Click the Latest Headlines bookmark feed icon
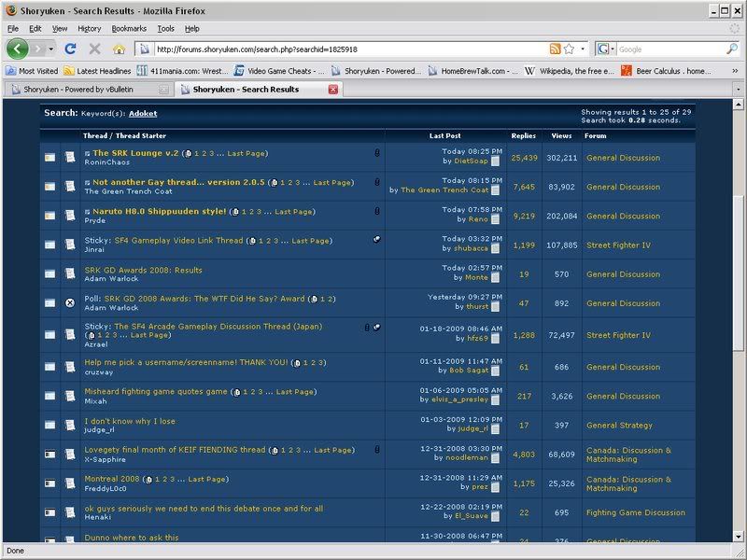Image resolution: width=747 pixels, height=560 pixels. point(69,71)
